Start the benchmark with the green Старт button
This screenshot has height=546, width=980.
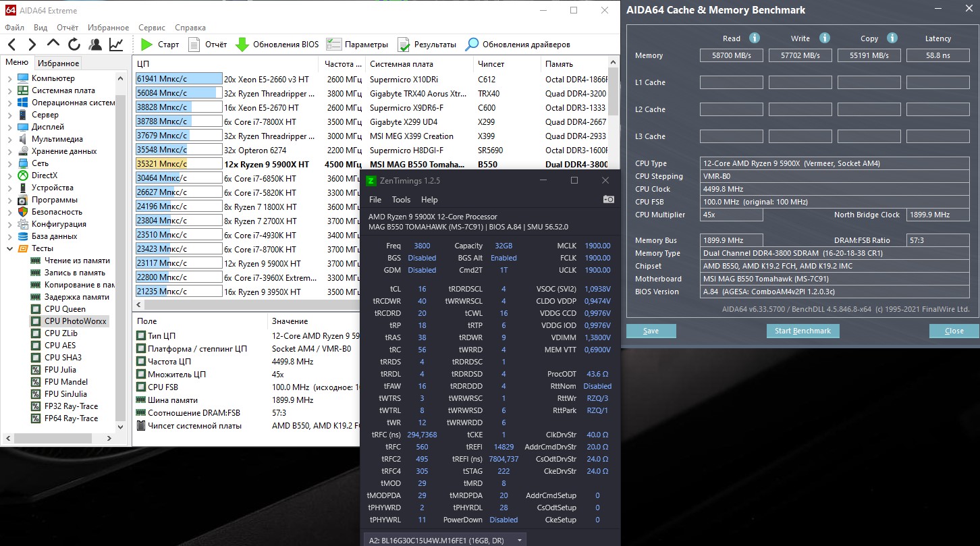click(160, 45)
